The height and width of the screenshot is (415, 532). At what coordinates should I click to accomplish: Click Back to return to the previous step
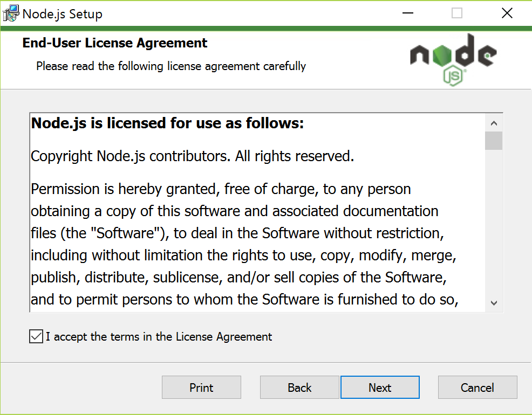pos(299,387)
